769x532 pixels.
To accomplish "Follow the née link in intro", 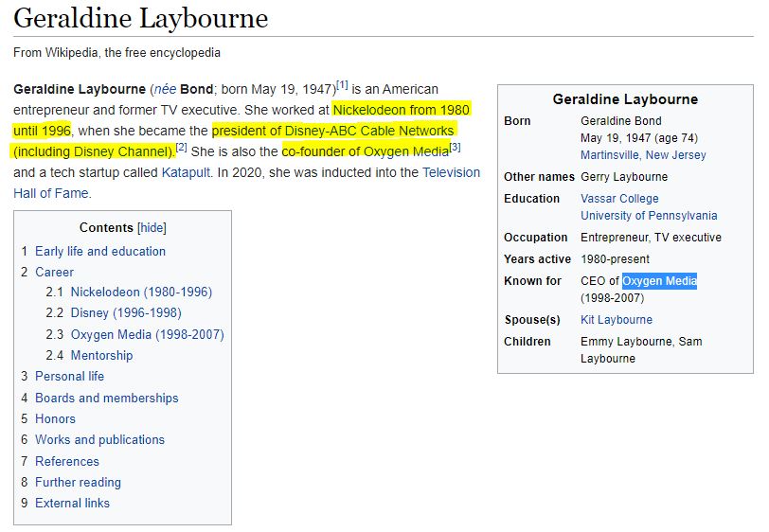I will coord(165,89).
